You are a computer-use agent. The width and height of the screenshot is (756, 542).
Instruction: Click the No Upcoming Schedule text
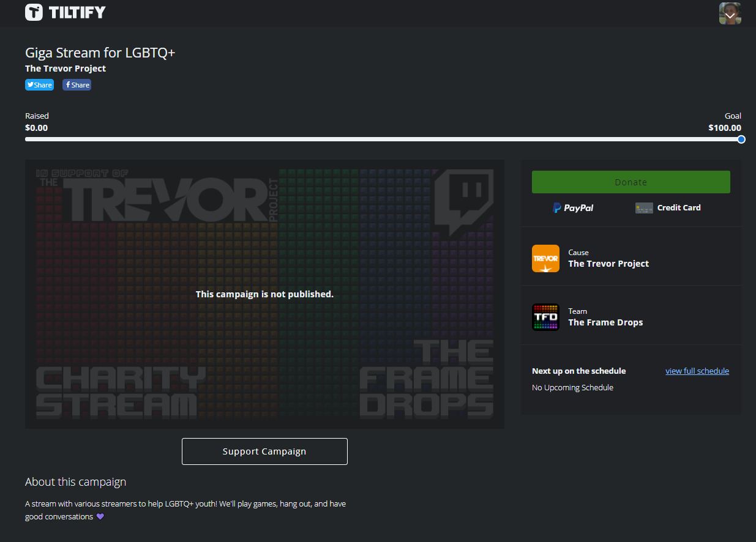click(x=572, y=388)
